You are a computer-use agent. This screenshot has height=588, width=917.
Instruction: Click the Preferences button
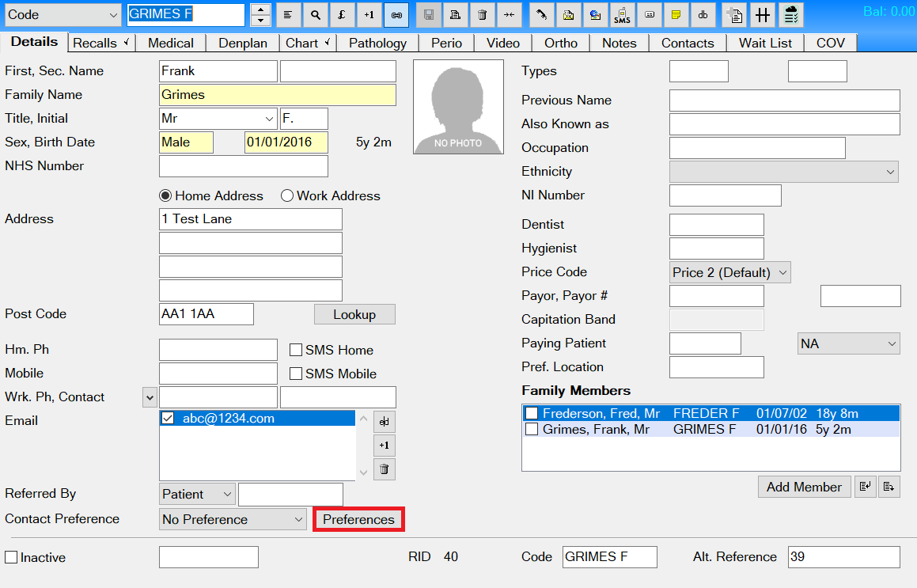pos(358,520)
